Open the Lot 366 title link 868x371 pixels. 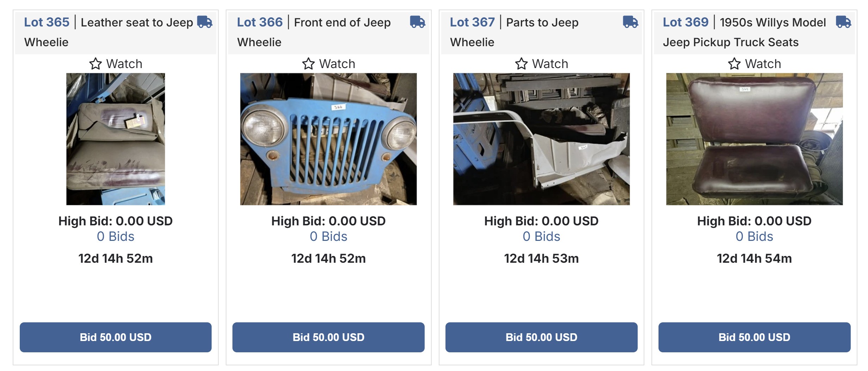click(260, 22)
